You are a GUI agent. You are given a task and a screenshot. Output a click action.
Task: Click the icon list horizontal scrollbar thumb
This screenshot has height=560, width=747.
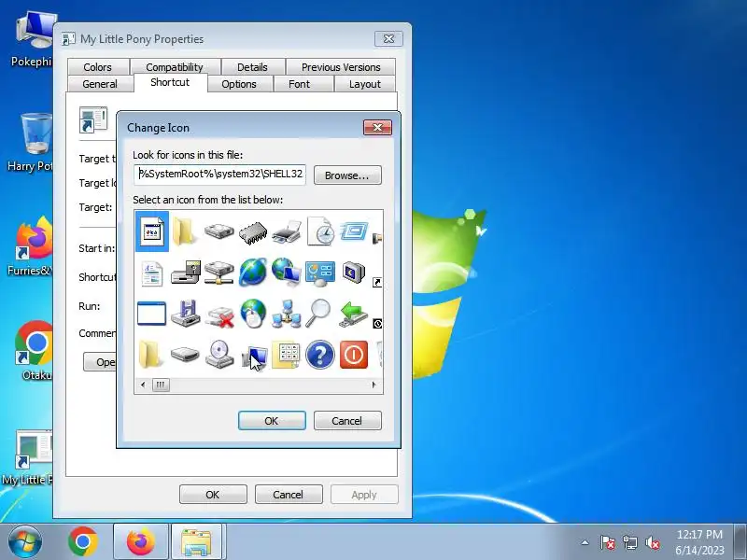[x=161, y=385]
